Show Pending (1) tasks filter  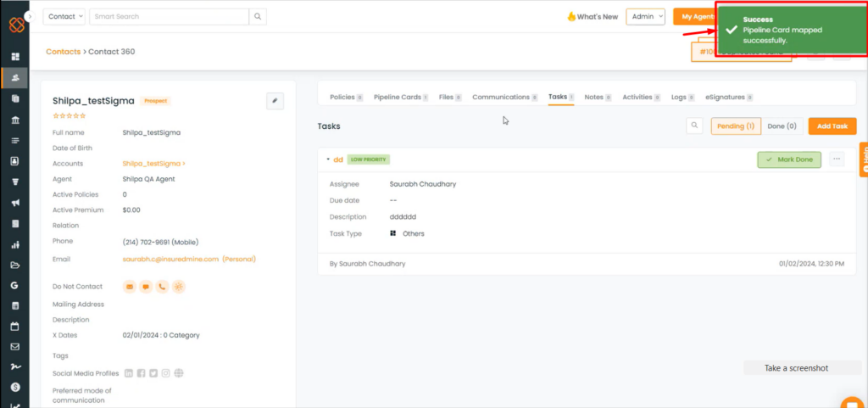[736, 126]
